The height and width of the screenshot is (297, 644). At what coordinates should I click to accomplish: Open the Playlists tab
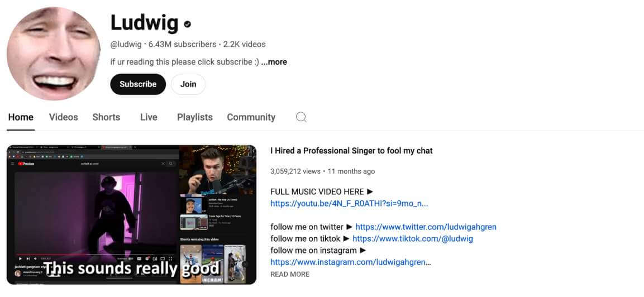pos(195,117)
